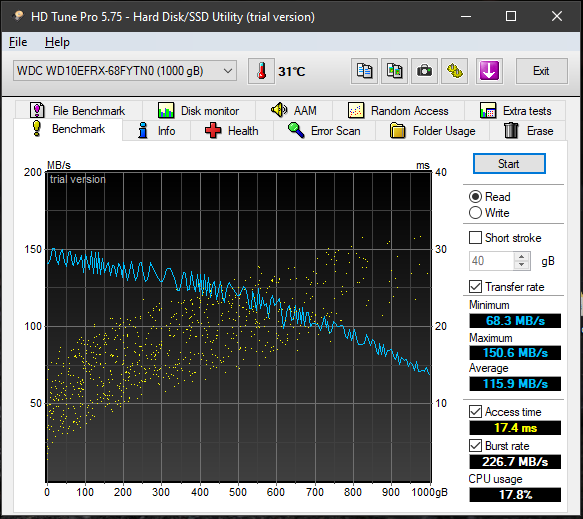The height and width of the screenshot is (519, 583).
Task: Click the thermometer temperature icon
Action: click(261, 71)
